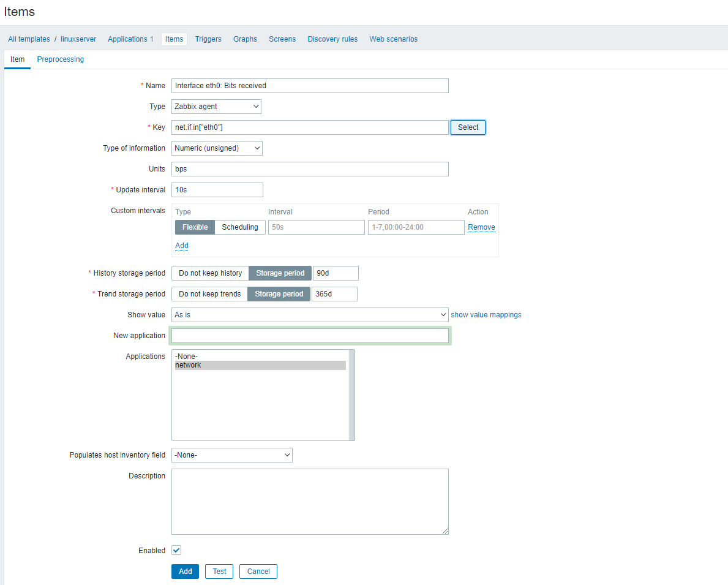The height and width of the screenshot is (585, 728).
Task: Click the Test button
Action: tap(219, 572)
